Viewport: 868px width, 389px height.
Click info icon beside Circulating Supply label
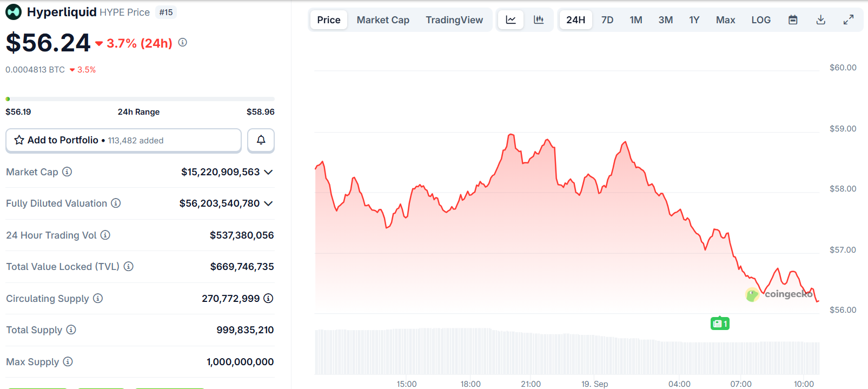(98, 298)
